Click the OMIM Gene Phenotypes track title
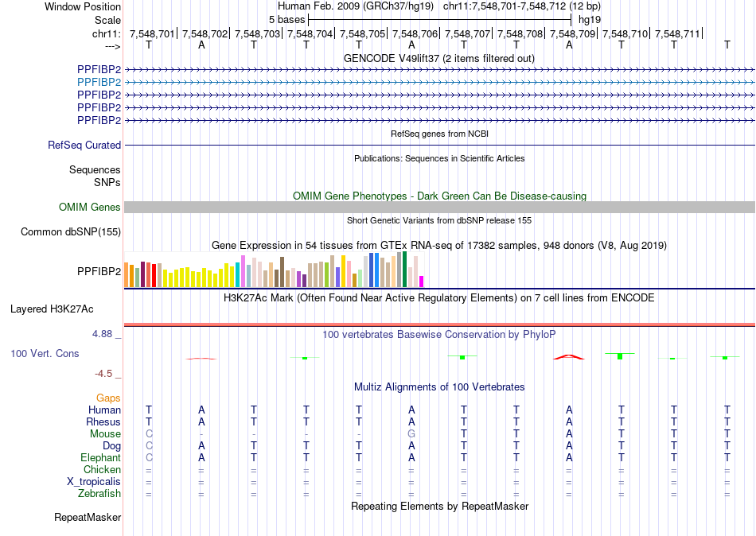Screen dimensions: 756x536 439,196
